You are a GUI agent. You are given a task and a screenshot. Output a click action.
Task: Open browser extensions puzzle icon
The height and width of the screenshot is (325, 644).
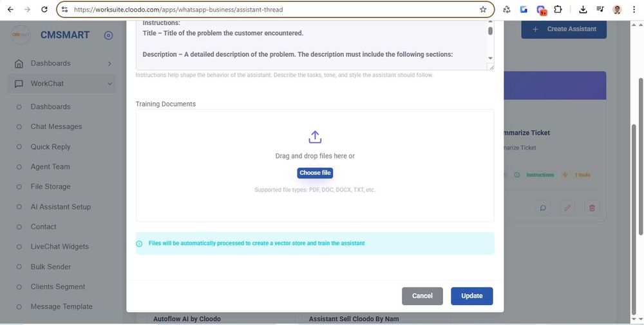pyautogui.click(x=558, y=10)
